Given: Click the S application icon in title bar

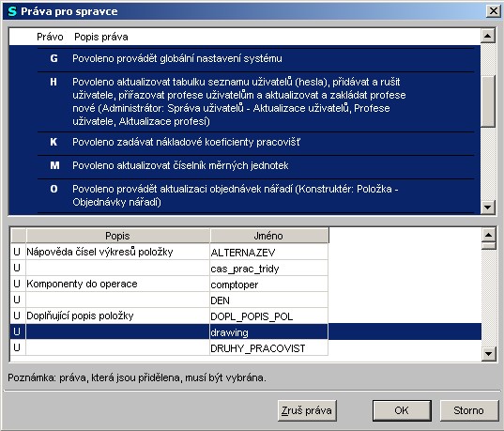Looking at the screenshot, I should (x=12, y=11).
